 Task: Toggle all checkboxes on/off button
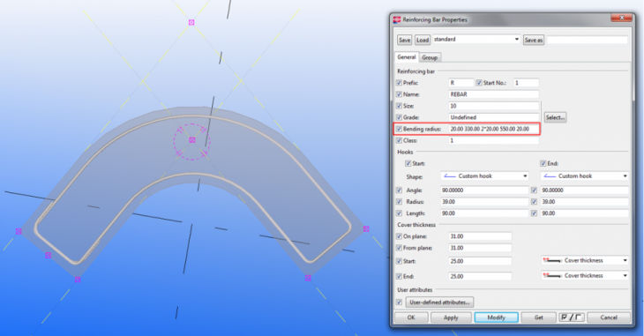pos(572,317)
